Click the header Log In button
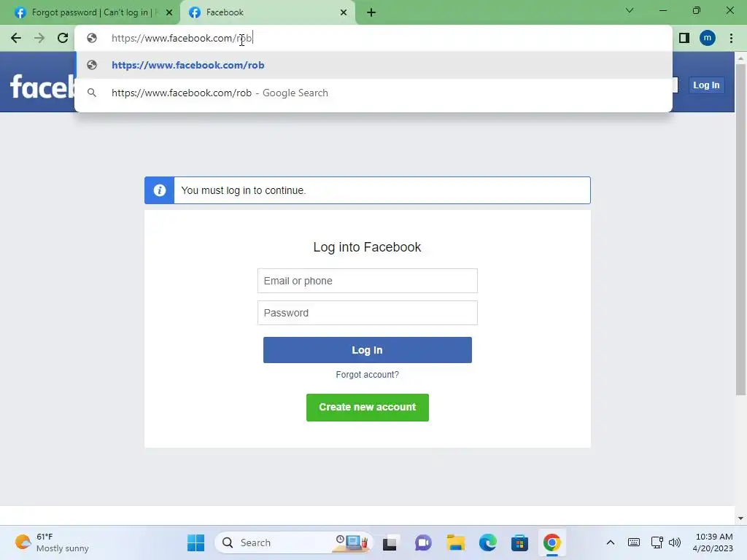The height and width of the screenshot is (560, 747). [x=706, y=85]
